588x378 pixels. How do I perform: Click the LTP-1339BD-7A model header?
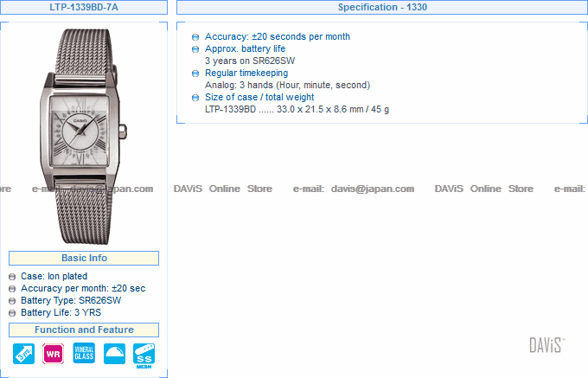click(84, 8)
